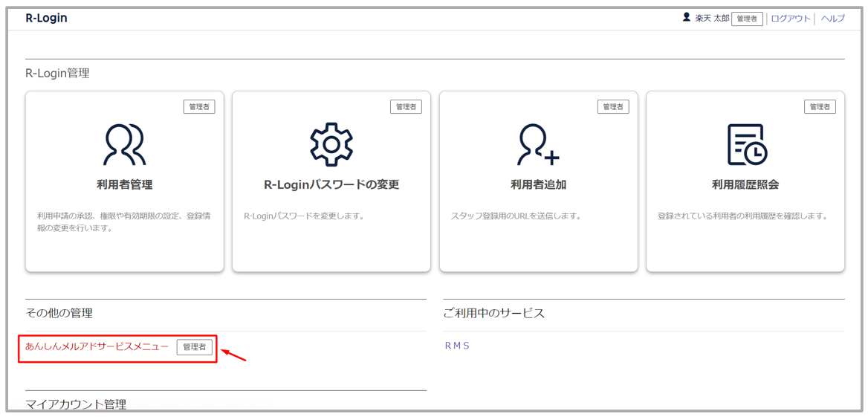This screenshot has width=868, height=417.
Task: Click the description 利用申請の承認、権限や有効期限の設定
Action: pyautogui.click(x=125, y=222)
